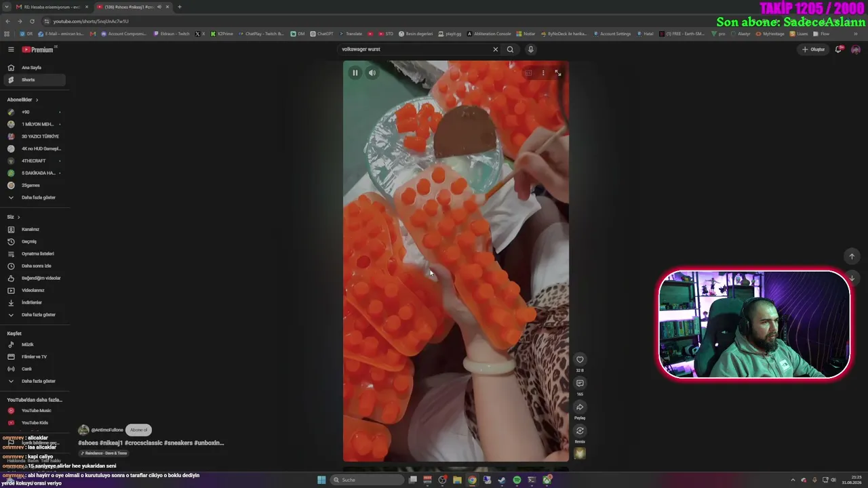
Task: Open the Translate bookmark
Action: (351, 33)
